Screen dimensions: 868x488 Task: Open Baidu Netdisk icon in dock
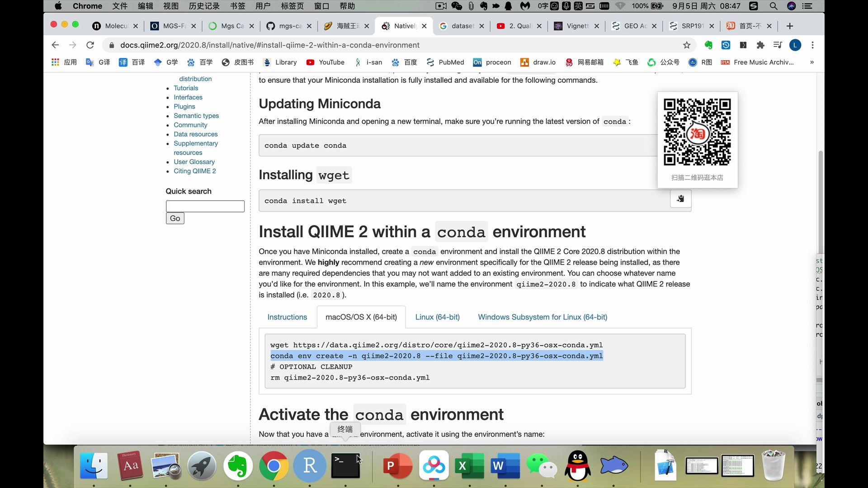pyautogui.click(x=434, y=466)
